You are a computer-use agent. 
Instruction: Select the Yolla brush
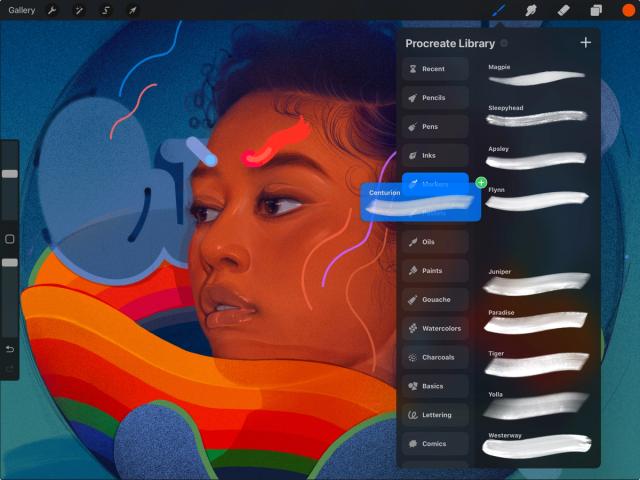point(537,404)
